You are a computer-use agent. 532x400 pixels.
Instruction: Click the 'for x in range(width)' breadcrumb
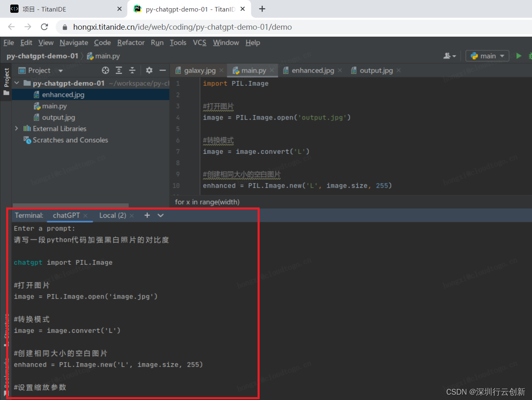tap(207, 202)
